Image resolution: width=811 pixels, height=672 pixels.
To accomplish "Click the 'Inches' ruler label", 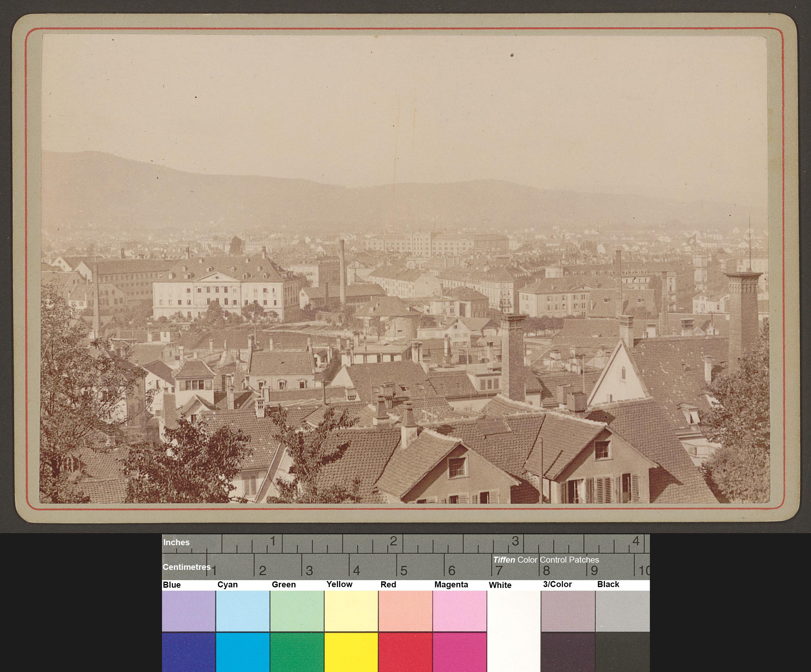I will pyautogui.click(x=176, y=542).
